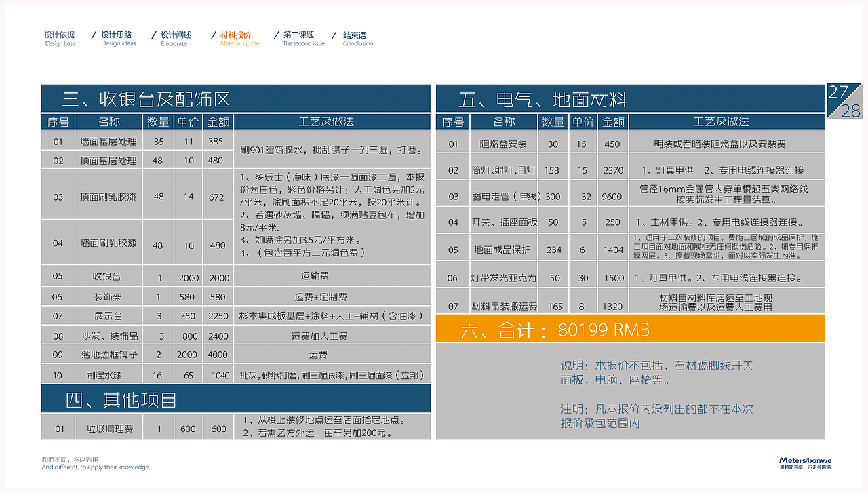Screen dimensions: 868x493
Task: Click the 顶面刷乳胶漆 item cell
Action: [x=108, y=197]
